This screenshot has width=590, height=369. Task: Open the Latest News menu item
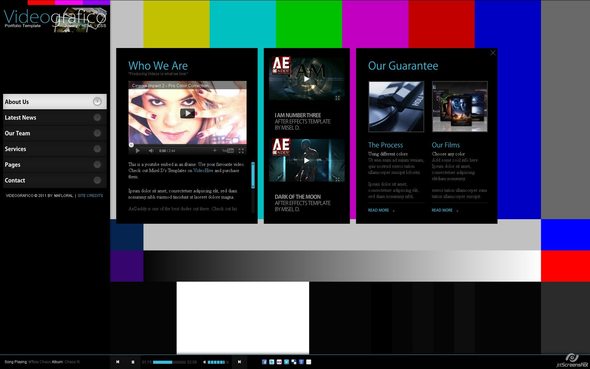(x=55, y=117)
